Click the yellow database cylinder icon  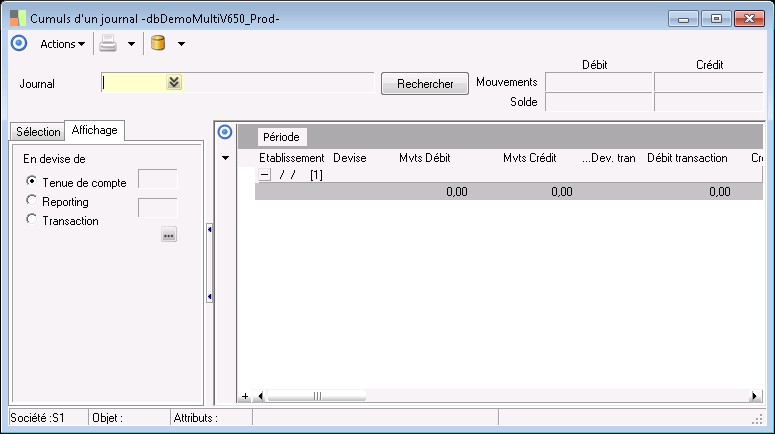click(158, 43)
